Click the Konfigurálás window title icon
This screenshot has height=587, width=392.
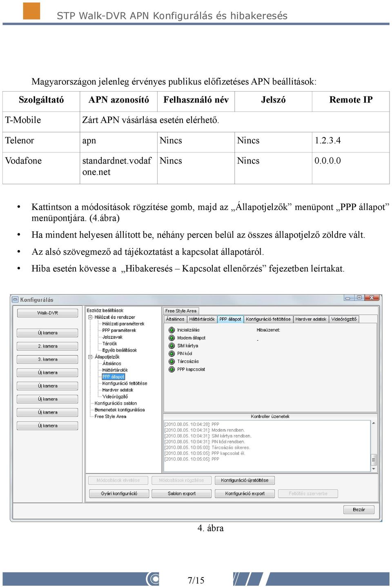[15, 300]
